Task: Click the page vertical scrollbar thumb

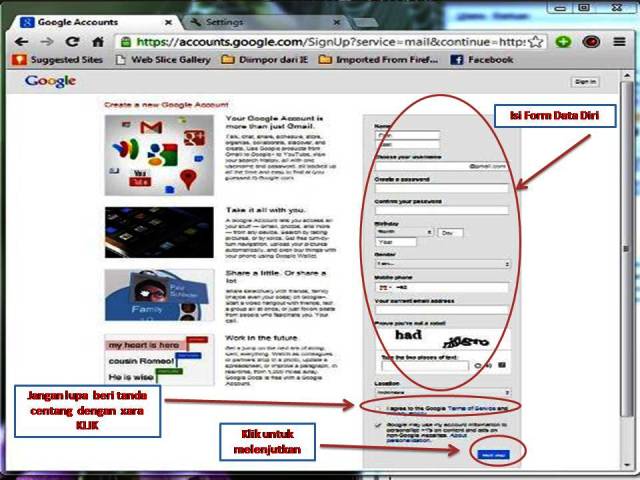Action: (x=626, y=248)
